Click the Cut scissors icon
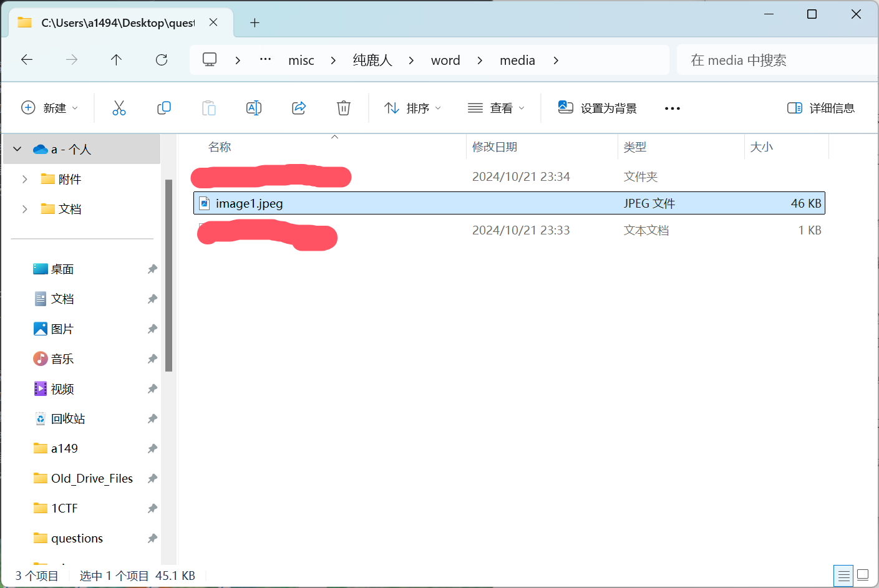Viewport: 879px width, 588px height. click(119, 108)
